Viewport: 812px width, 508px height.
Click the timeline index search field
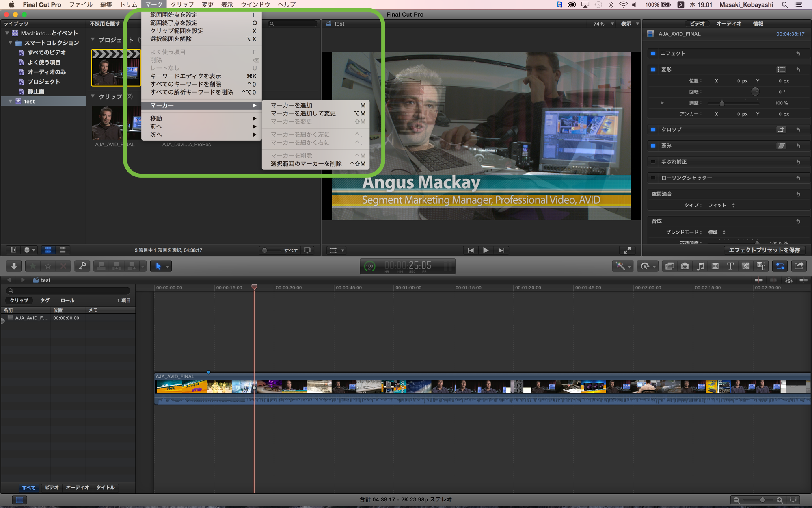(x=68, y=291)
